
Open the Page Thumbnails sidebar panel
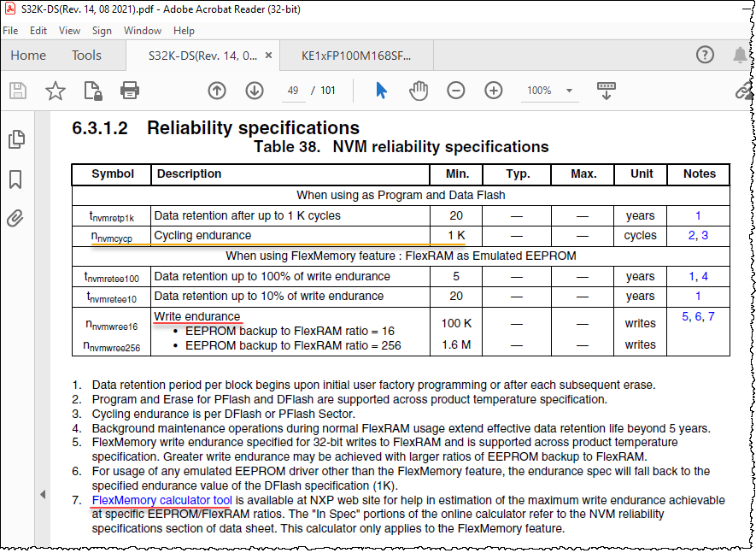tap(15, 138)
